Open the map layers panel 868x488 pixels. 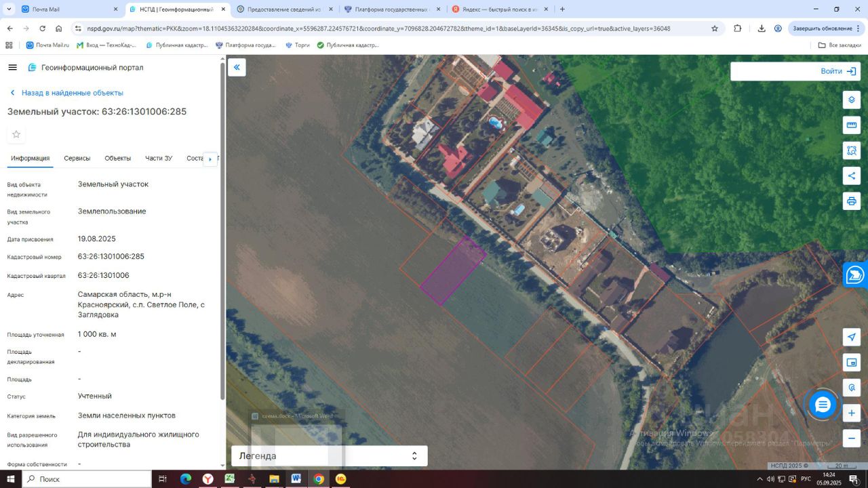852,100
